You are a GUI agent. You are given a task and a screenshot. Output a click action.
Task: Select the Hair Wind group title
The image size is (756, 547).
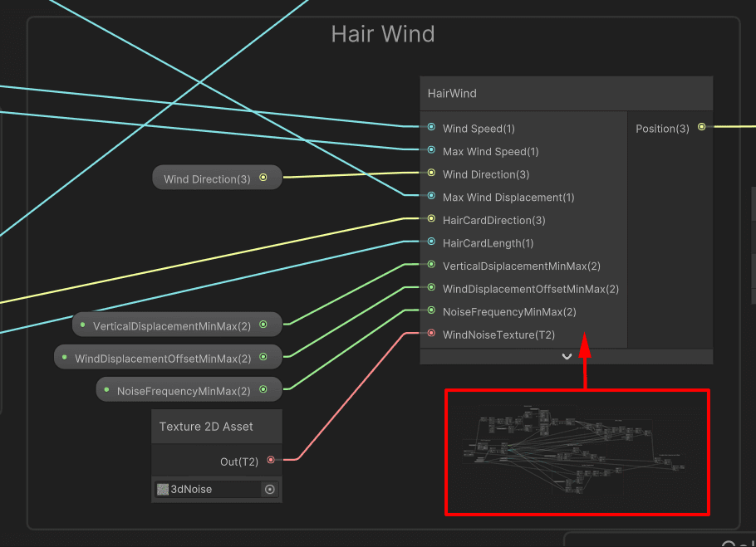(383, 35)
